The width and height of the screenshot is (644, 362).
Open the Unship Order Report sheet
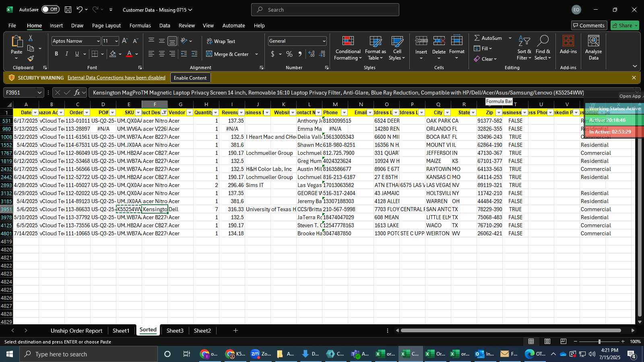(76, 331)
